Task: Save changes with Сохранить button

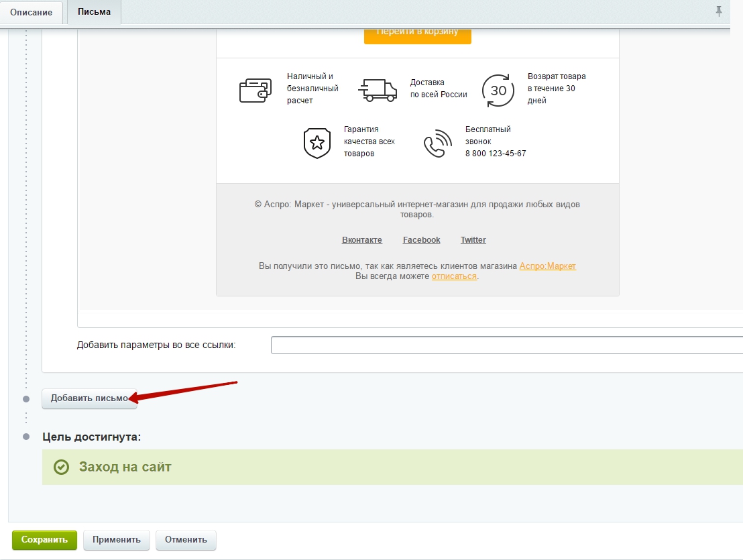Action: pyautogui.click(x=44, y=540)
